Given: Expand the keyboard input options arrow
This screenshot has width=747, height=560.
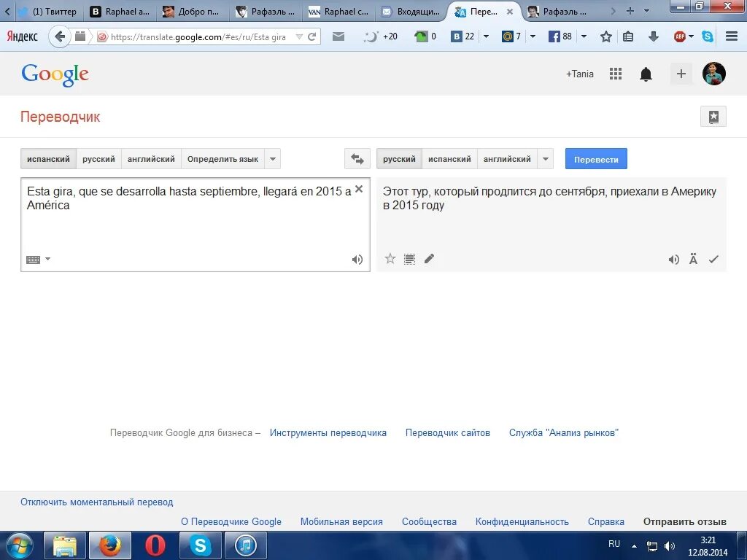Looking at the screenshot, I should pyautogui.click(x=47, y=259).
